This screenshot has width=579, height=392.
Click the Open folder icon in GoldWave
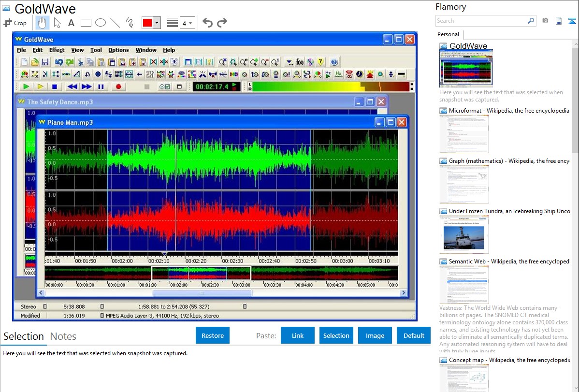click(35, 62)
